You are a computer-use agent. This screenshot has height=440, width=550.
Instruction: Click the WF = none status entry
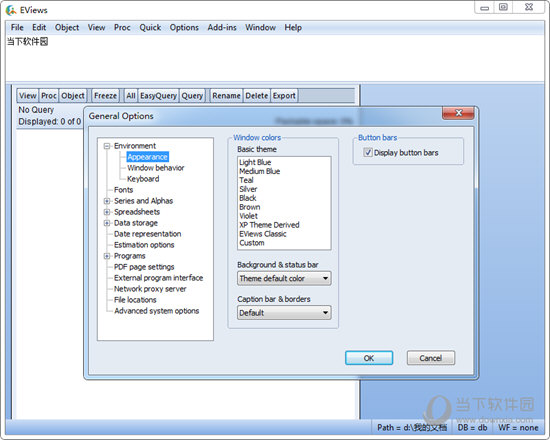tap(518, 427)
